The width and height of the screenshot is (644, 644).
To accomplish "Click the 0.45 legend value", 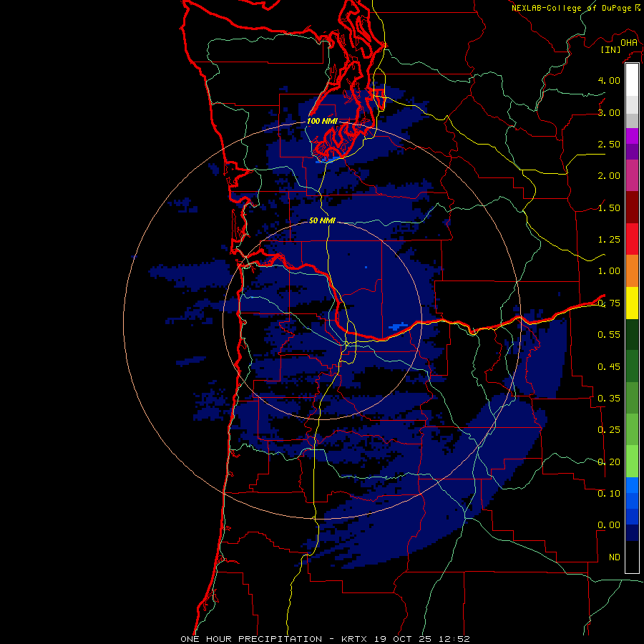I will (x=609, y=366).
